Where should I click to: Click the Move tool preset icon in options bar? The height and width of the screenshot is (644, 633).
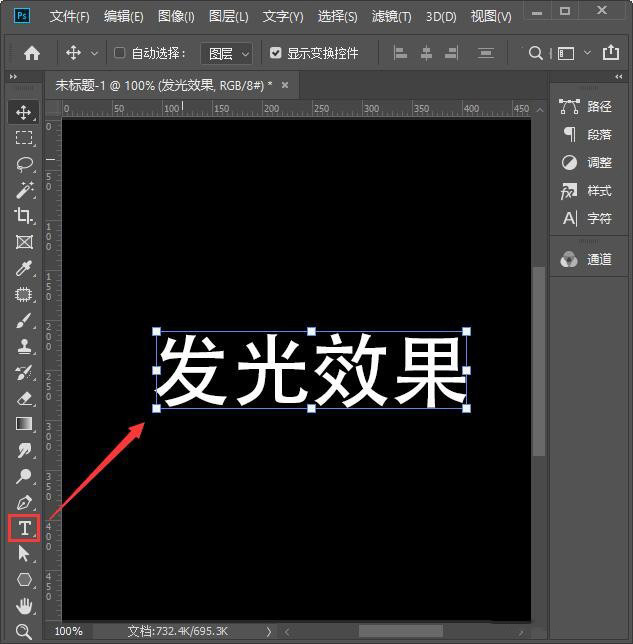click(x=73, y=53)
